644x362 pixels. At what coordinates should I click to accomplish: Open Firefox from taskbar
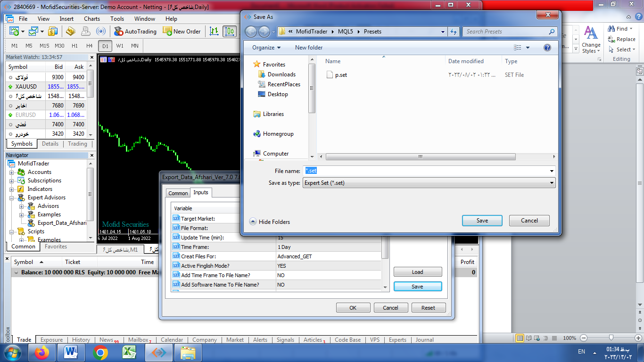pyautogui.click(x=42, y=352)
